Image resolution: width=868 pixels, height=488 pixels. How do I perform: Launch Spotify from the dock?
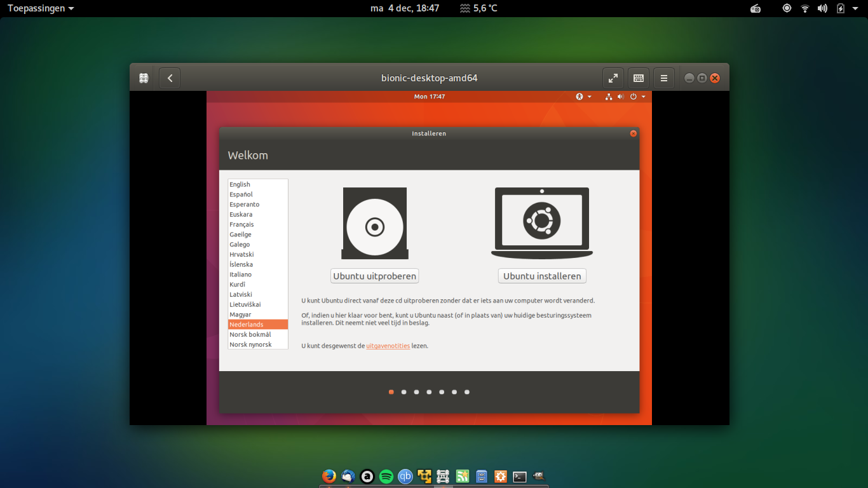[386, 476]
